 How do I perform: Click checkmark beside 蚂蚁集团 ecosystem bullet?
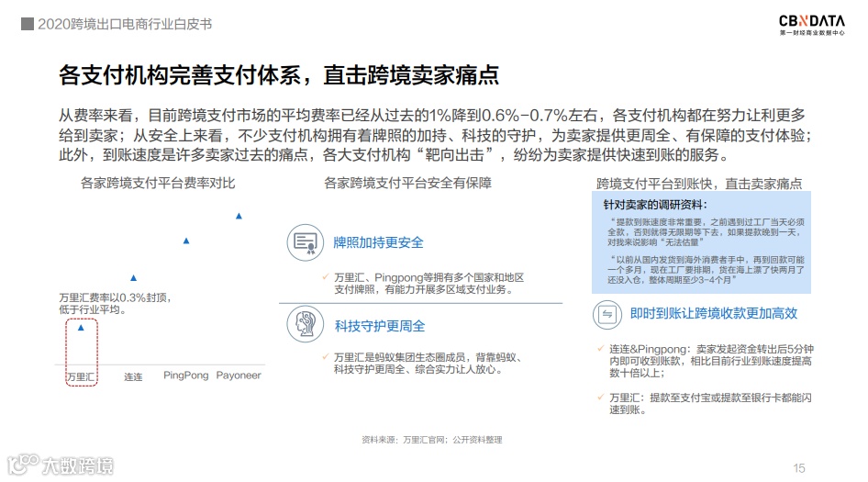click(x=326, y=357)
